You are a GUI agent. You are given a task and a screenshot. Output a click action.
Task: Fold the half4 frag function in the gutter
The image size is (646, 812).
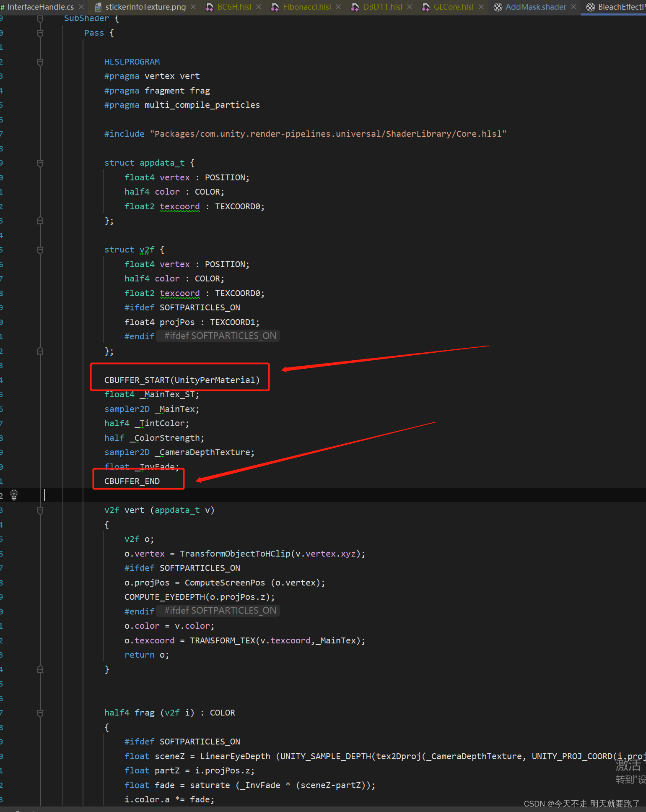click(x=40, y=713)
